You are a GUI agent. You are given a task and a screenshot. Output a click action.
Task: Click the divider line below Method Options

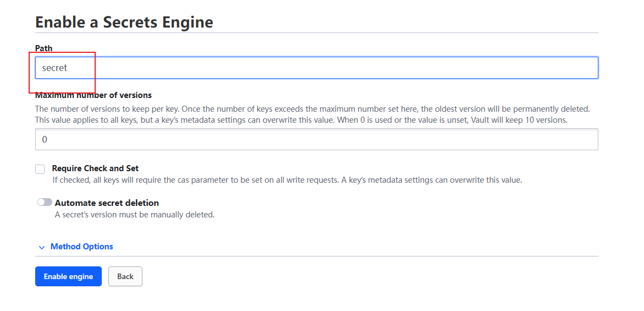point(316,256)
